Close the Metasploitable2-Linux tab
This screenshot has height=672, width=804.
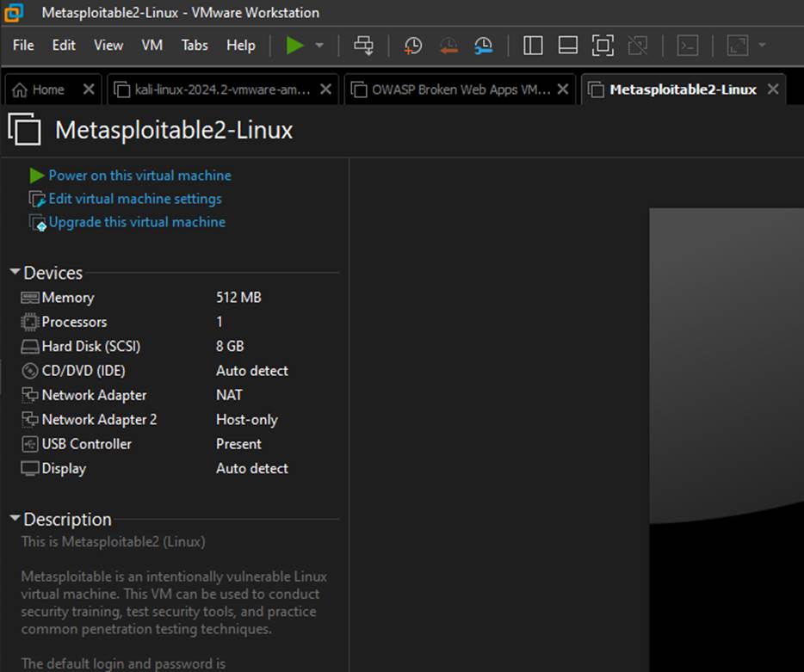click(773, 89)
